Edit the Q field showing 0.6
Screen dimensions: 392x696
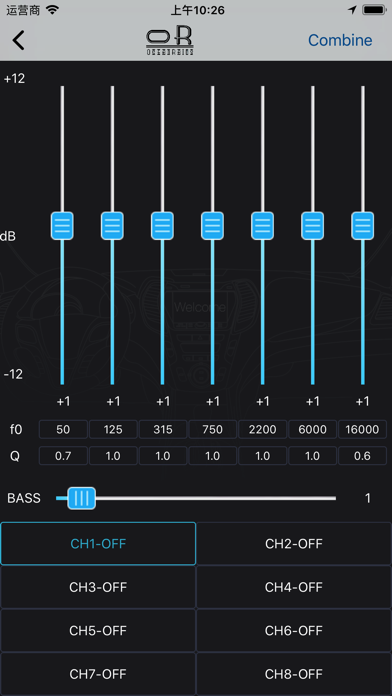point(363,456)
